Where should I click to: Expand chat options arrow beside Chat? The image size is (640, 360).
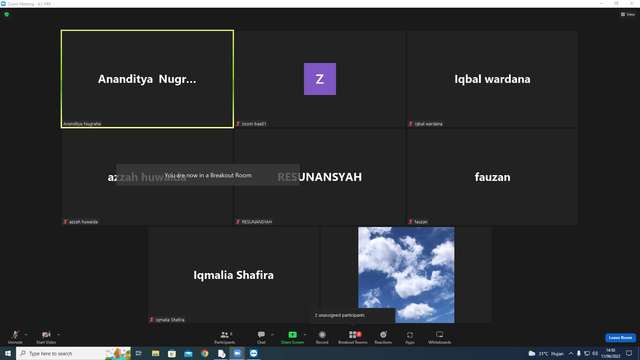[272, 335]
